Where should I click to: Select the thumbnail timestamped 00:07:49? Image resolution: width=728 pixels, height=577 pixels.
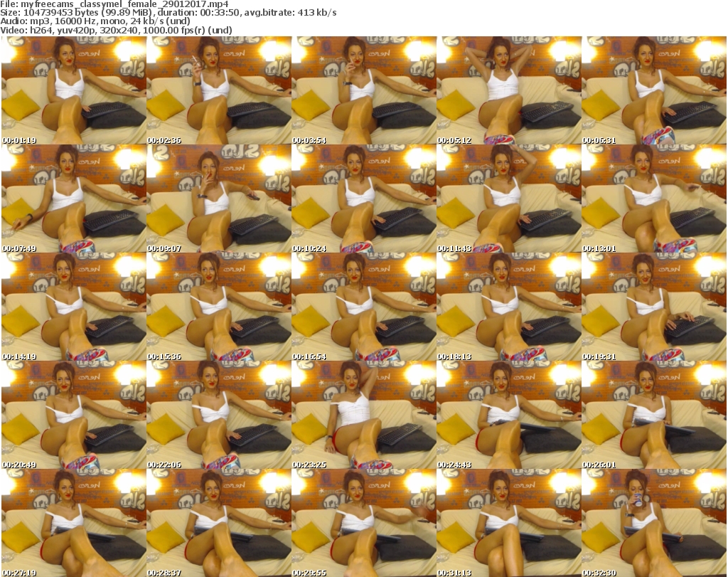click(x=74, y=198)
